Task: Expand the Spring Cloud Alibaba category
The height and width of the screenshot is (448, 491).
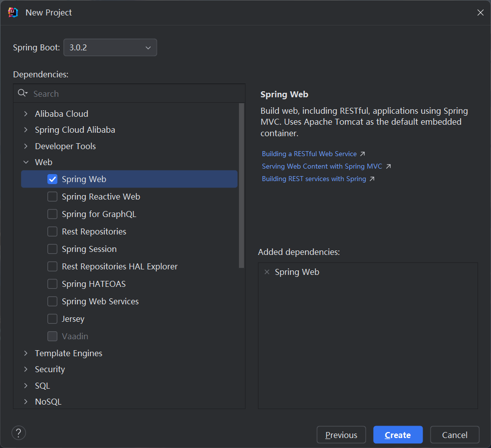Action: point(25,130)
